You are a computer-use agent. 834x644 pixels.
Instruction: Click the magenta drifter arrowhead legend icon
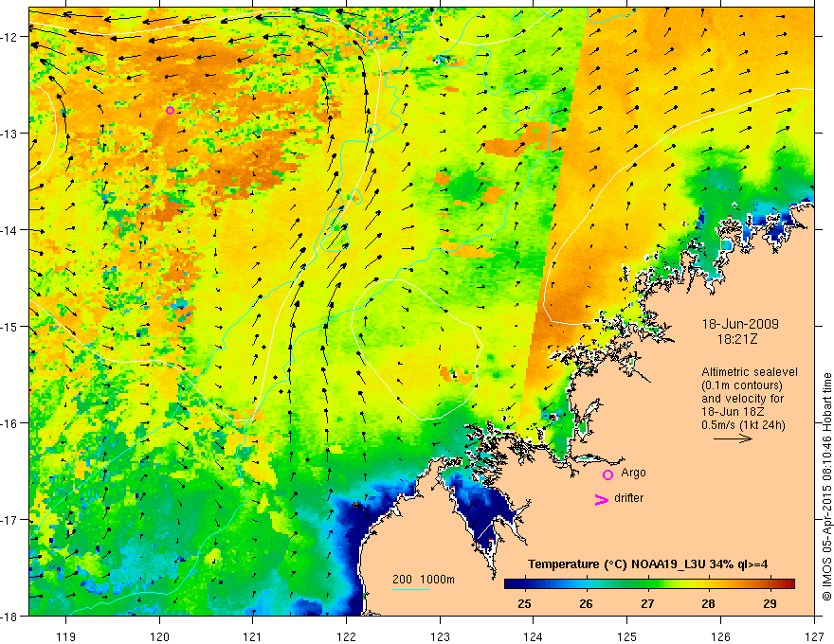[601, 500]
